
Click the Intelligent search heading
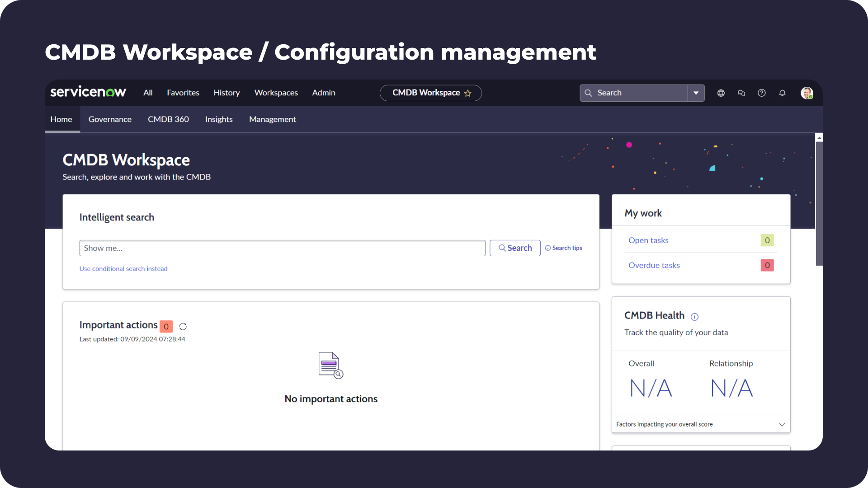tap(117, 217)
